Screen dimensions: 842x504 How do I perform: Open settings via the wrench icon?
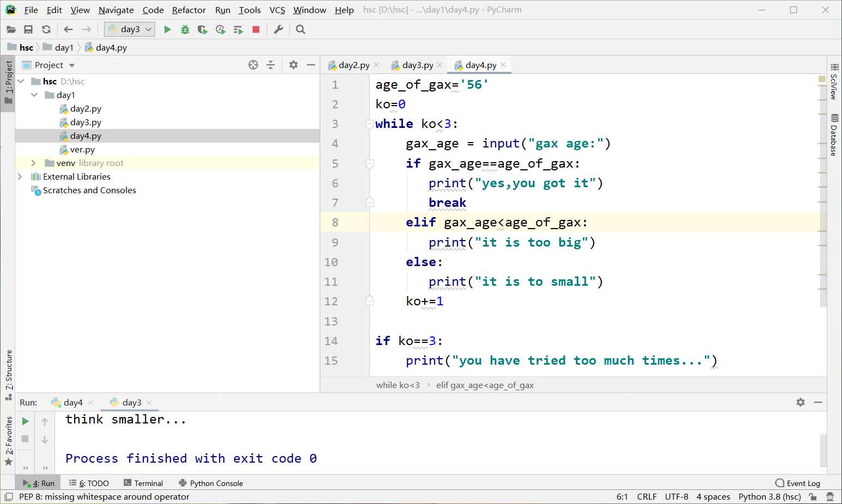[x=278, y=29]
